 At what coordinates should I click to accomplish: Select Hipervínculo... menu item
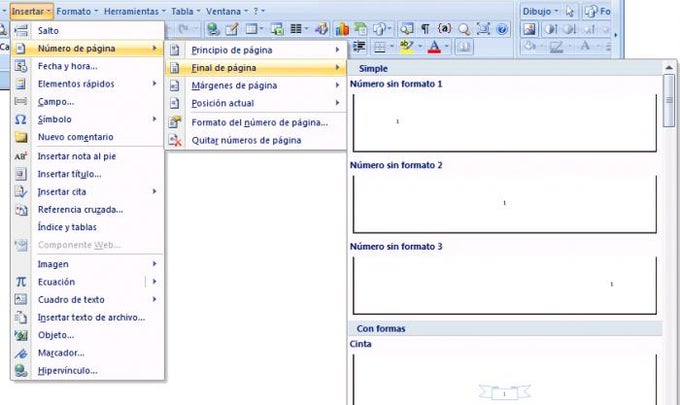coord(87,371)
